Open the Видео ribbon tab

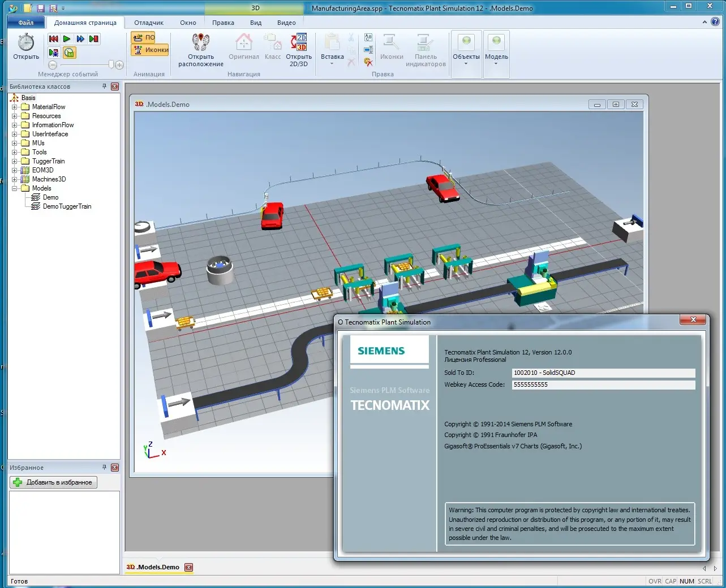pos(286,23)
